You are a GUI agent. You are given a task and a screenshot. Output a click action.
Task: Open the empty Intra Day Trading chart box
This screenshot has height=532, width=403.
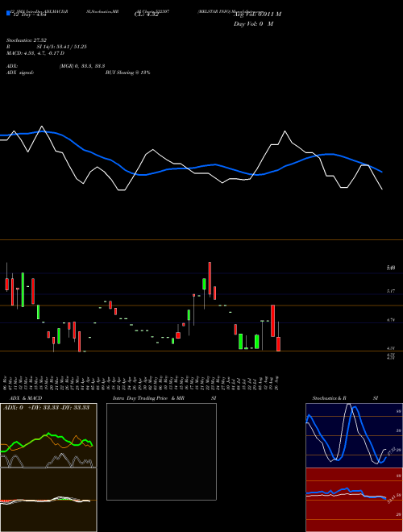click(161, 451)
